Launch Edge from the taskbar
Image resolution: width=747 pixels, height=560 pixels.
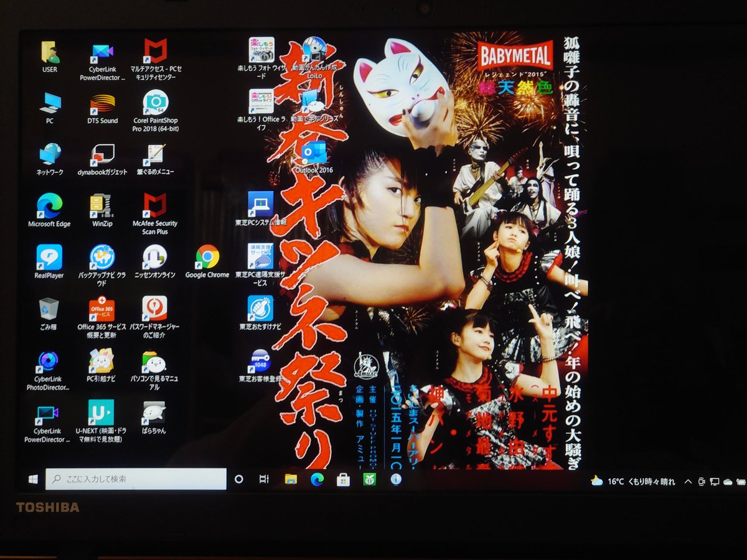pyautogui.click(x=317, y=479)
